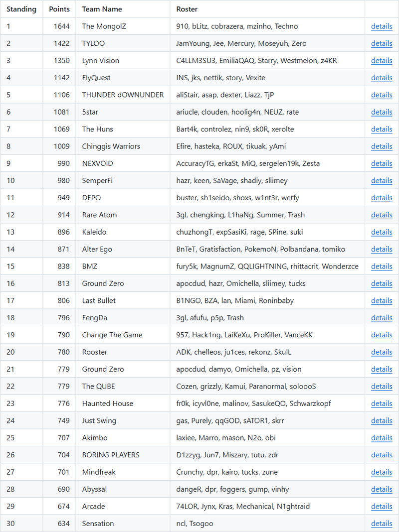Click the Team Name column header
Image resolution: width=399 pixels, height=532 pixels.
coord(102,9)
